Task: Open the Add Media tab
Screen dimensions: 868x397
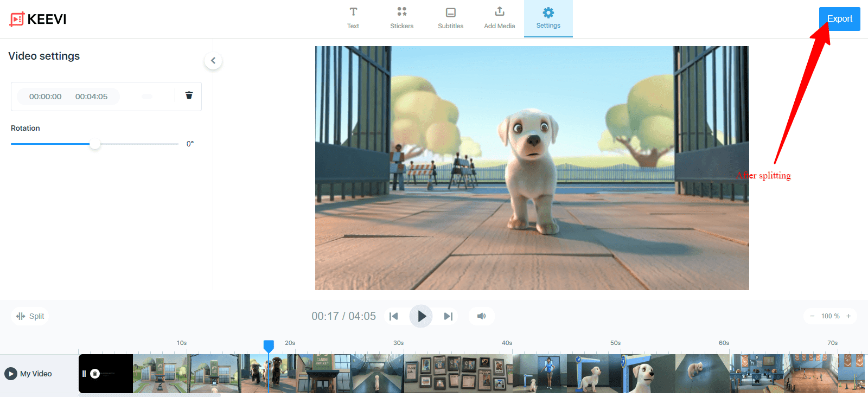Action: point(500,18)
